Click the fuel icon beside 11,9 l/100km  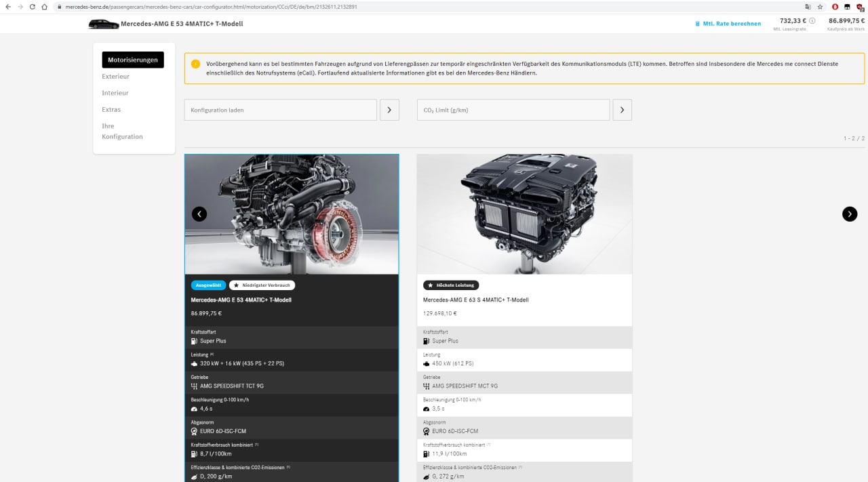tap(427, 454)
